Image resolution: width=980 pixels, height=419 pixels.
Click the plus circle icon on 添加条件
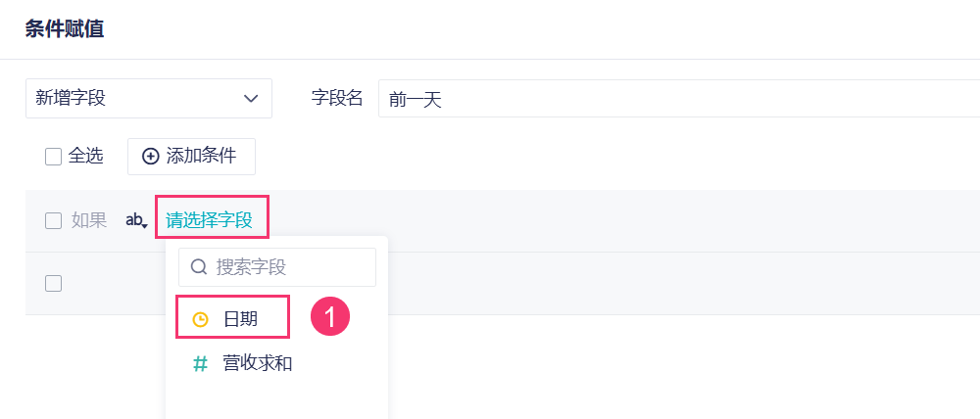coord(151,157)
